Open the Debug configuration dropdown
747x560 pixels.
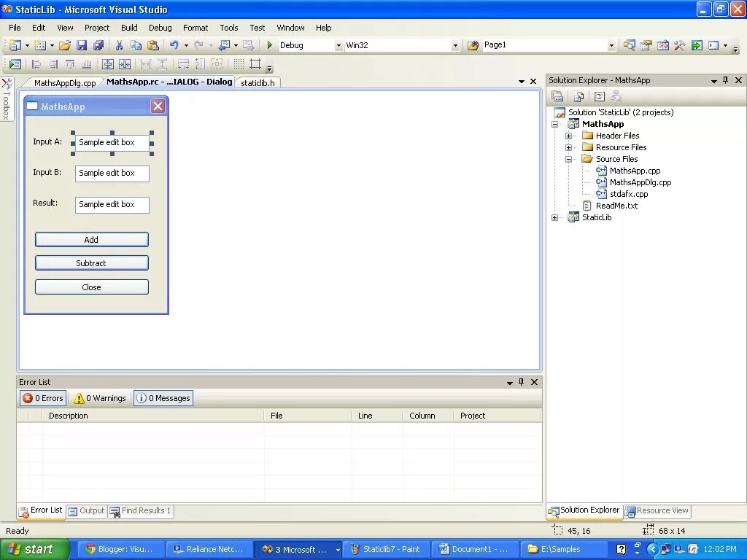(x=338, y=46)
